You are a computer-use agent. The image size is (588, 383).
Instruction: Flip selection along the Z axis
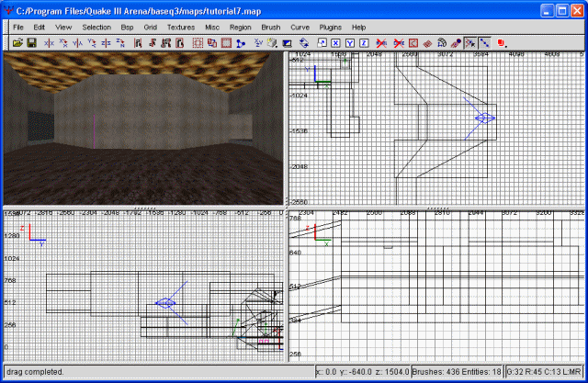tap(107, 43)
